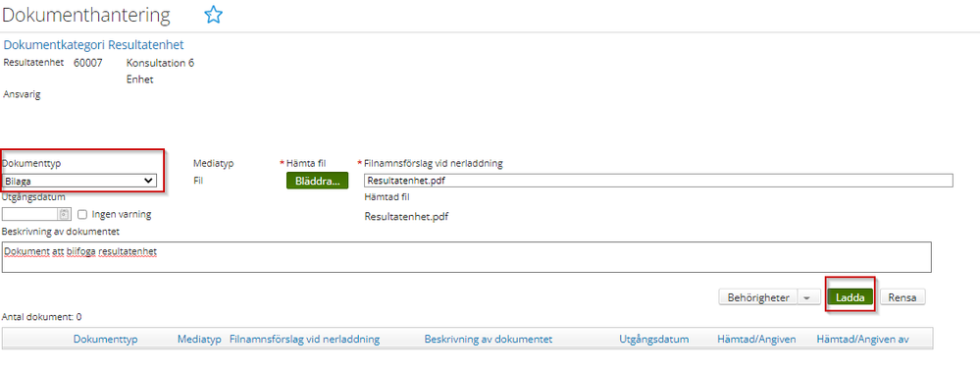This screenshot has width=980, height=372.
Task: Click the Resultatenhet number 60007
Action: (x=88, y=63)
